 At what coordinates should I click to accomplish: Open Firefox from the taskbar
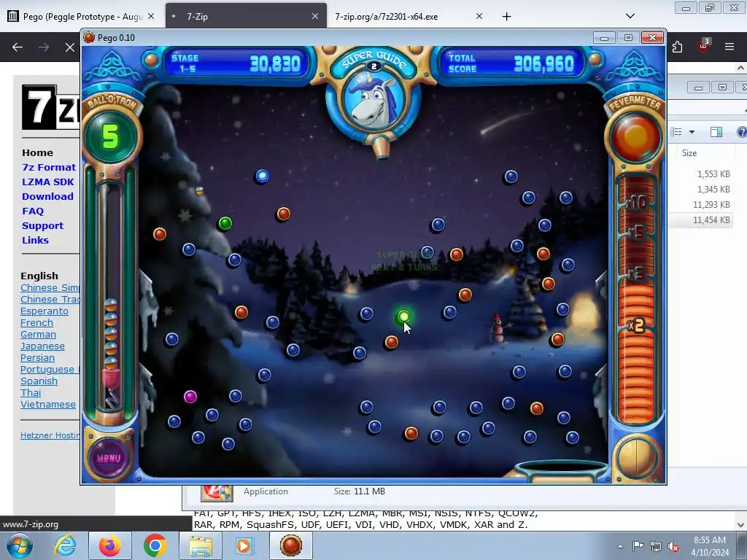(109, 545)
